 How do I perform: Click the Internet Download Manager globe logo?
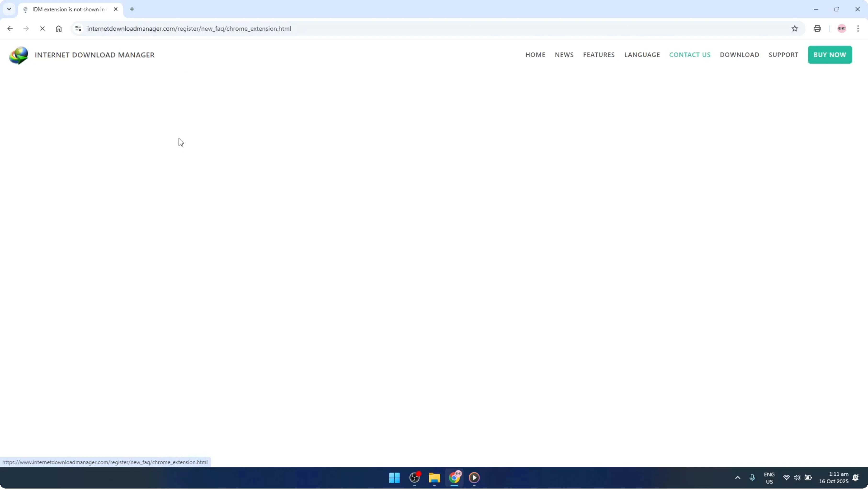[18, 55]
